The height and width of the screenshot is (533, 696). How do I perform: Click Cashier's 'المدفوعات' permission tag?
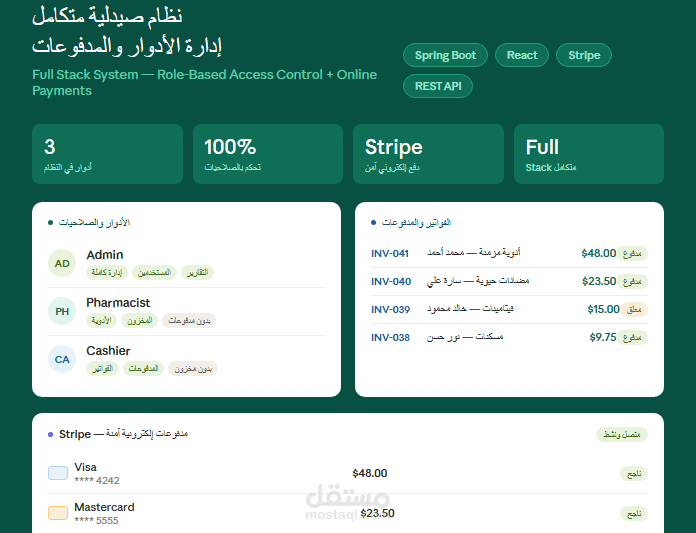coord(143,368)
